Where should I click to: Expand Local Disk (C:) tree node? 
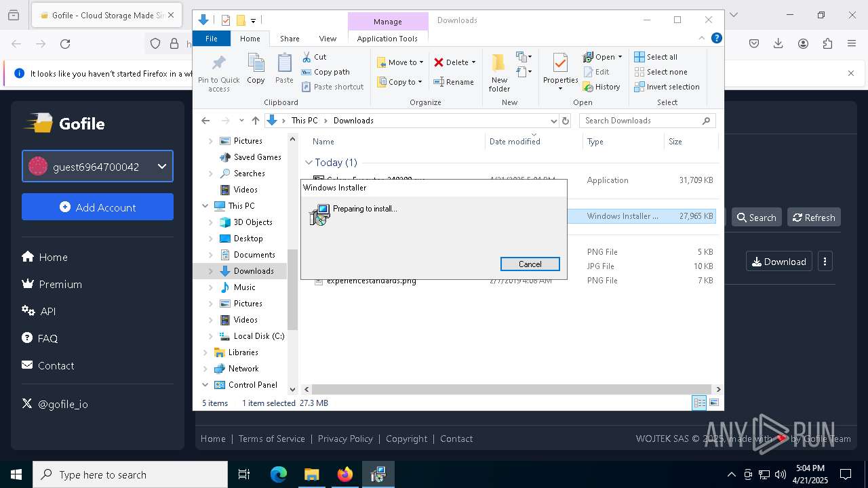click(x=210, y=336)
